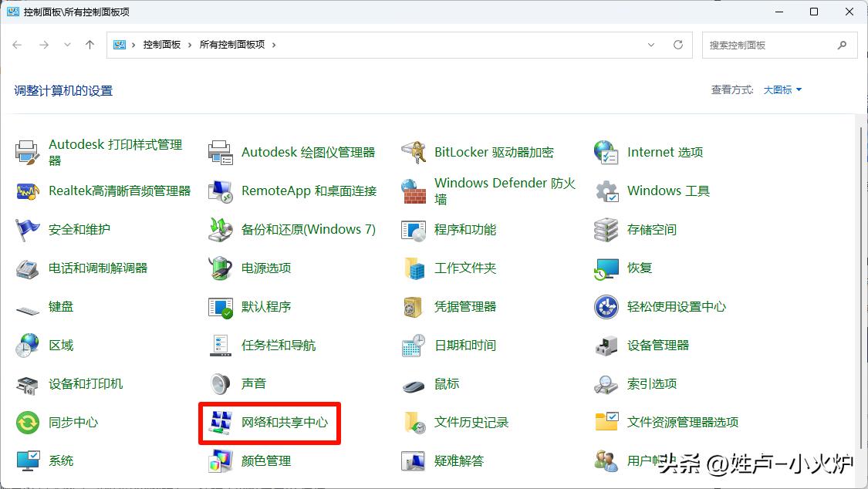This screenshot has width=868, height=489.
Task: Open 凭据管理器
Action: 464,306
